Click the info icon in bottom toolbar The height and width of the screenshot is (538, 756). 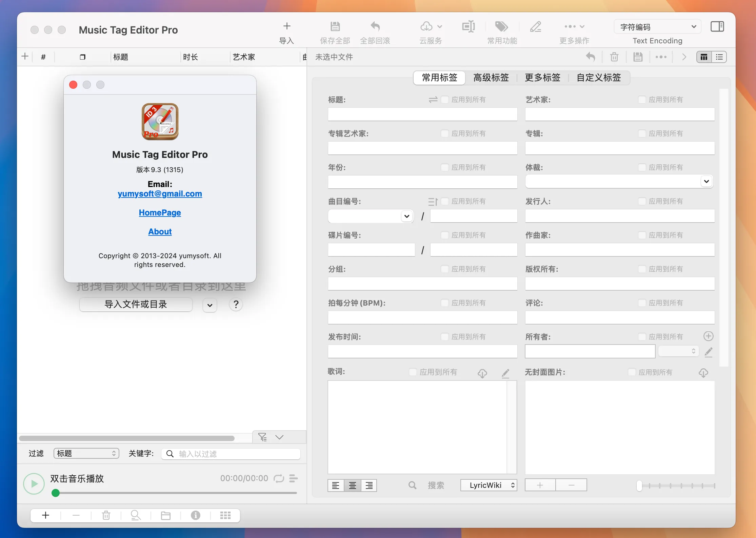(x=196, y=515)
